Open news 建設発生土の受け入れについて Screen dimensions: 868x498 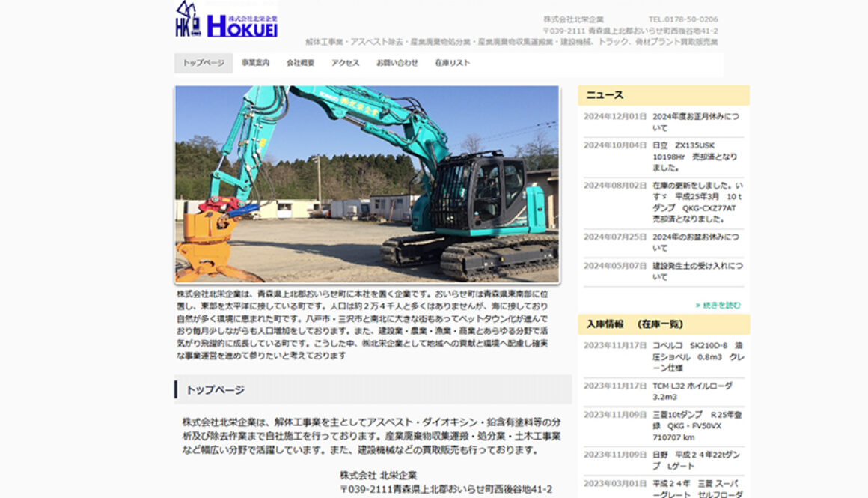pyautogui.click(x=697, y=271)
